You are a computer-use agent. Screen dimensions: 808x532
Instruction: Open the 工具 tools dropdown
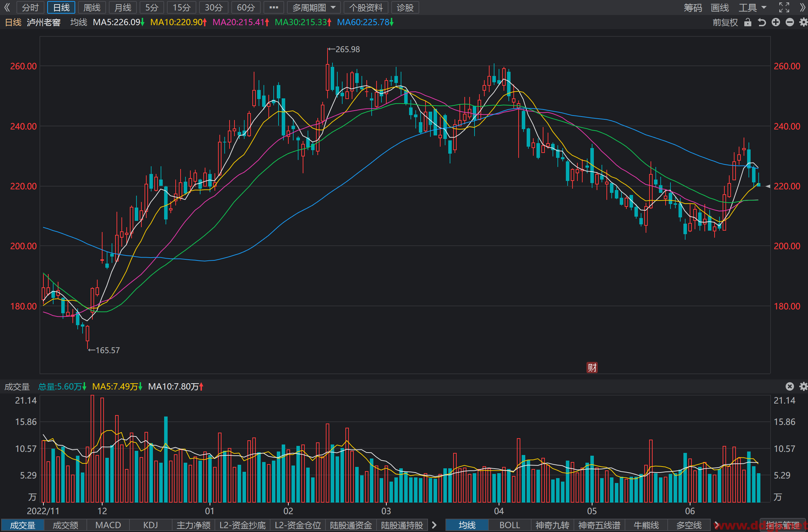[x=752, y=7]
